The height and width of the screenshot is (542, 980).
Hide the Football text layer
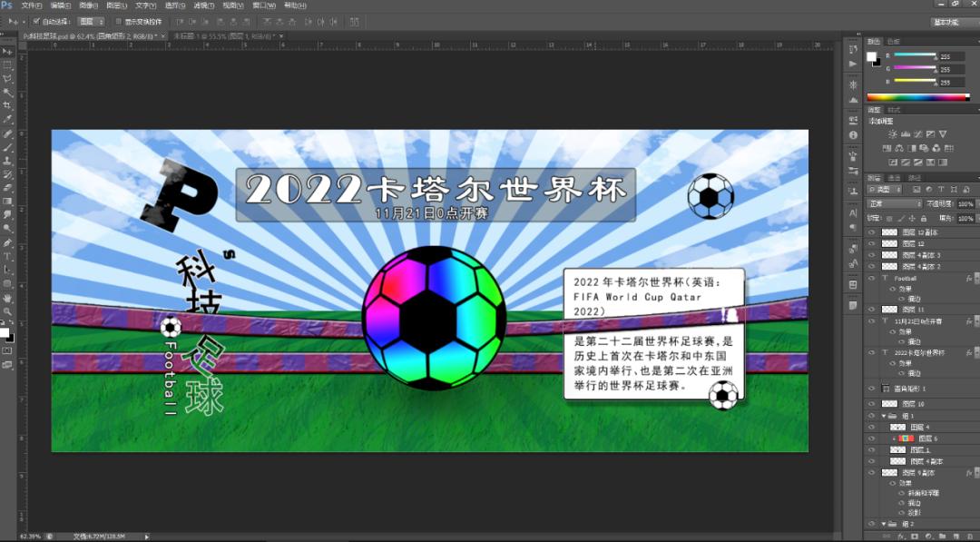coord(872,278)
